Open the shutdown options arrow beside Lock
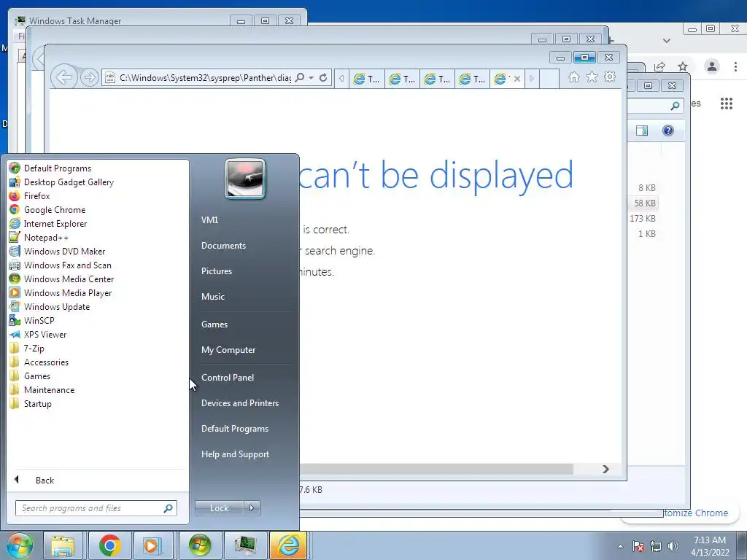The width and height of the screenshot is (747, 560). pos(252,508)
